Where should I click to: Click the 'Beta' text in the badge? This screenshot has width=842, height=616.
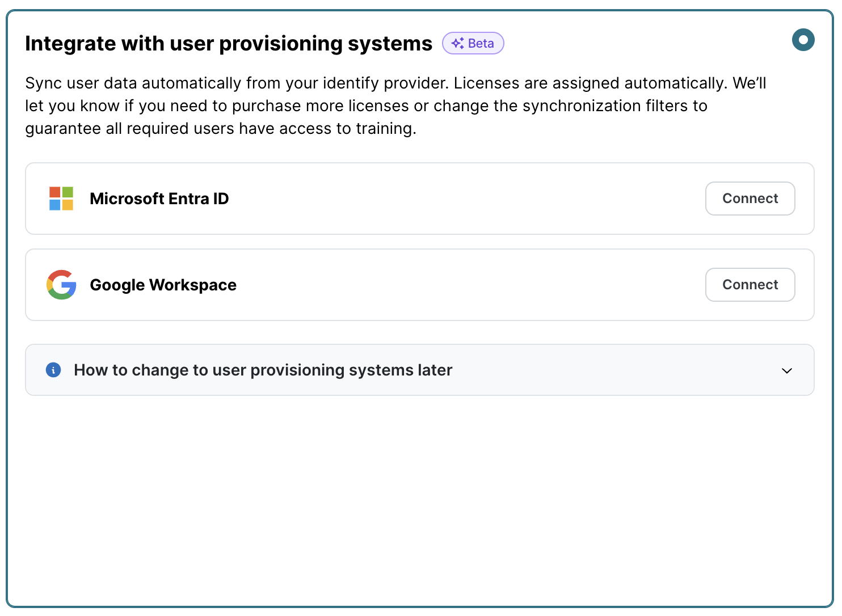[481, 44]
